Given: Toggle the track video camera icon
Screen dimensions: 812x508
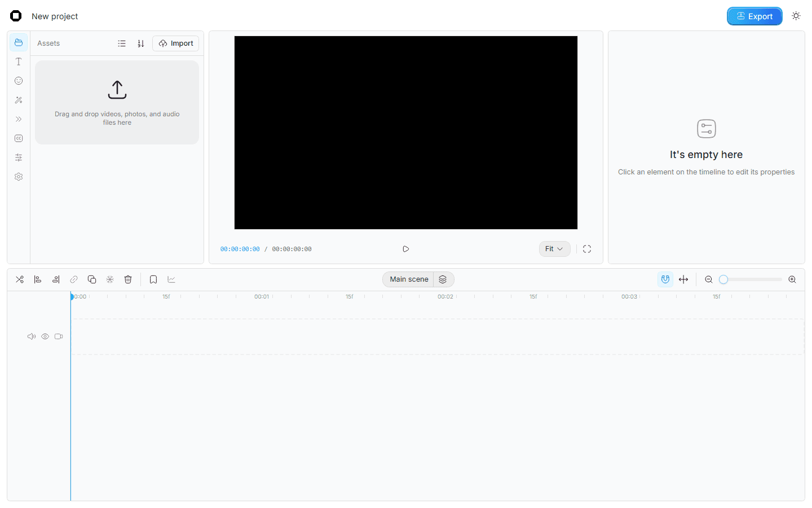Looking at the screenshot, I should (x=59, y=336).
